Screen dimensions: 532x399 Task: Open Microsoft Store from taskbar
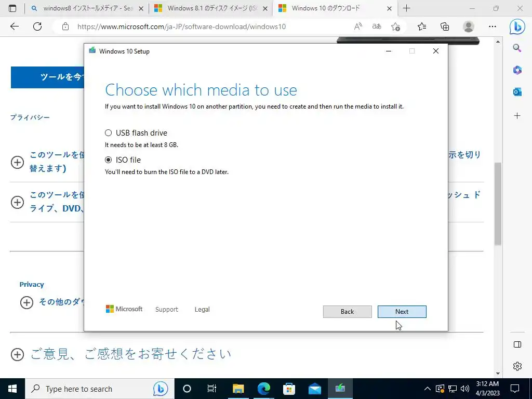289,389
